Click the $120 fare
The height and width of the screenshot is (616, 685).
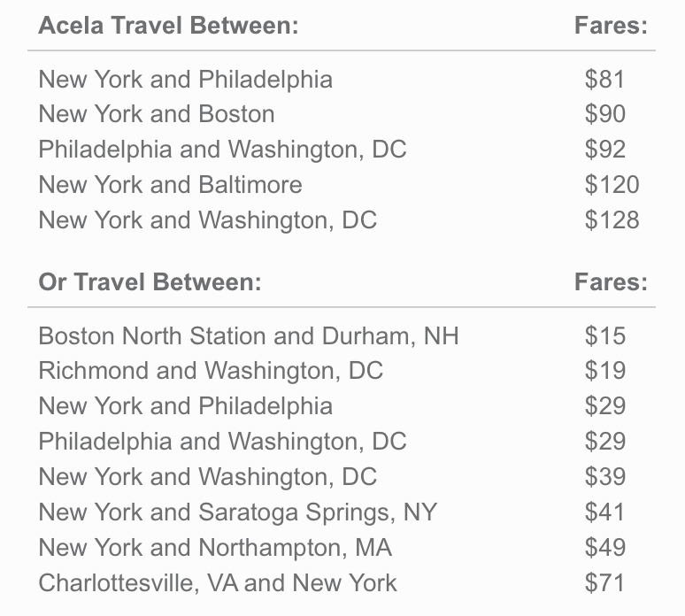(612, 185)
